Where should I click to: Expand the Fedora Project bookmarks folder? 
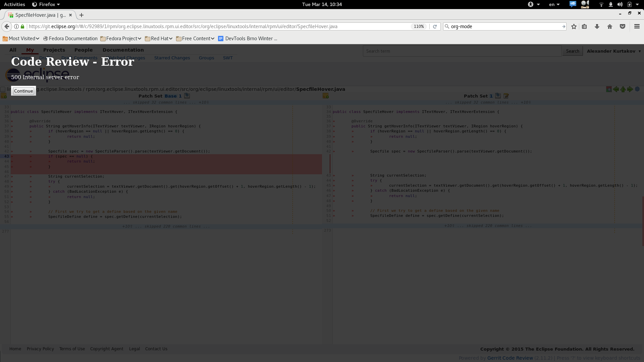click(121, 39)
